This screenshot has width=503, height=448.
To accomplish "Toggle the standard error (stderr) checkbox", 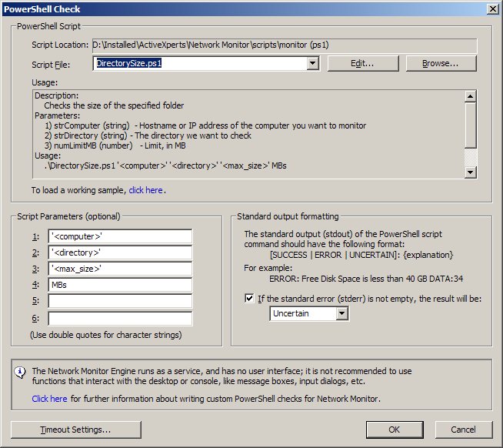I will (x=249, y=299).
